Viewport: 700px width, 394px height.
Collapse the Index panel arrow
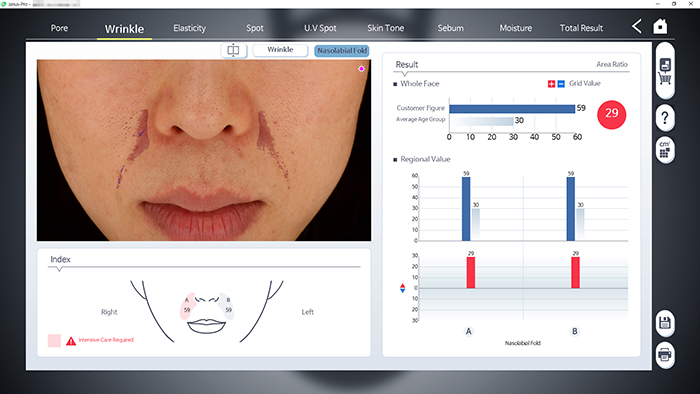tap(59, 269)
